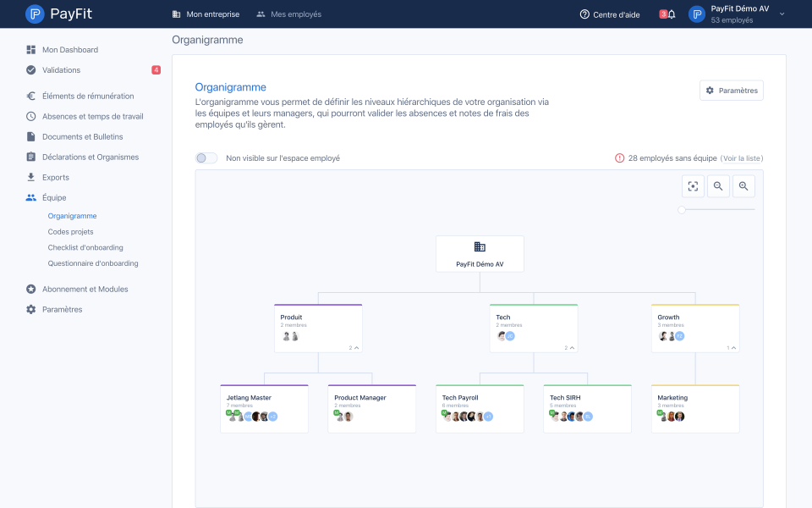Viewport: 812px width, 508px height.
Task: Collapse the Tech team children
Action: (569, 348)
